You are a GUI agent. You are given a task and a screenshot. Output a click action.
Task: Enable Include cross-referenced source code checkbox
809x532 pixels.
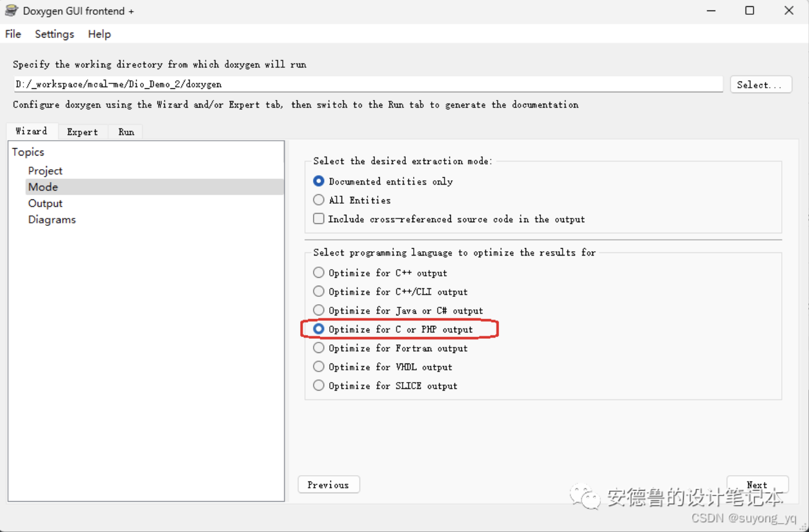[x=449, y=219]
